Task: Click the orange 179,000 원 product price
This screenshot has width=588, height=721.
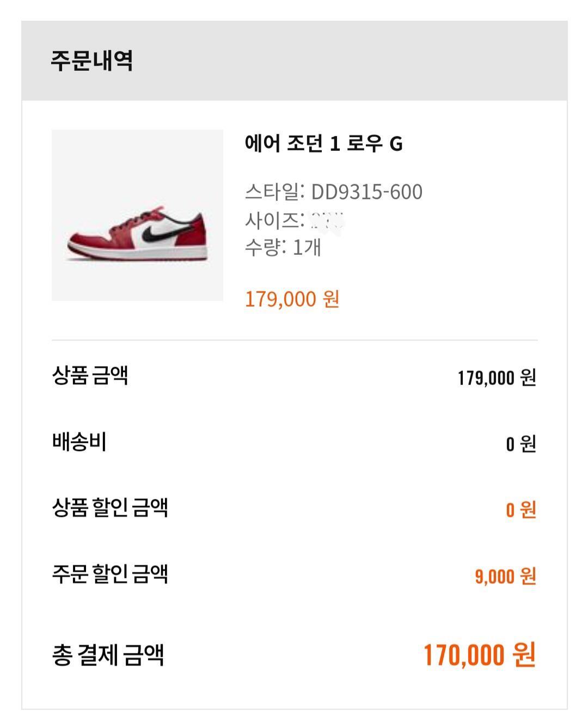Action: [292, 299]
